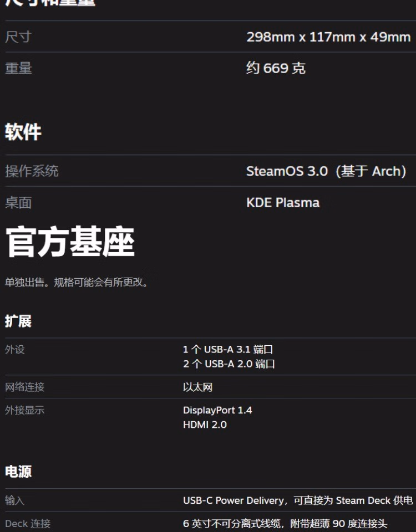Screen dimensions: 416x532
Task: Click the 操作系统 label
Action: (x=32, y=171)
